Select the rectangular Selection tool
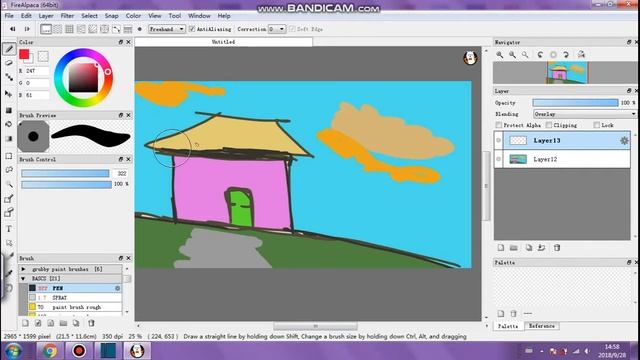 (9, 156)
